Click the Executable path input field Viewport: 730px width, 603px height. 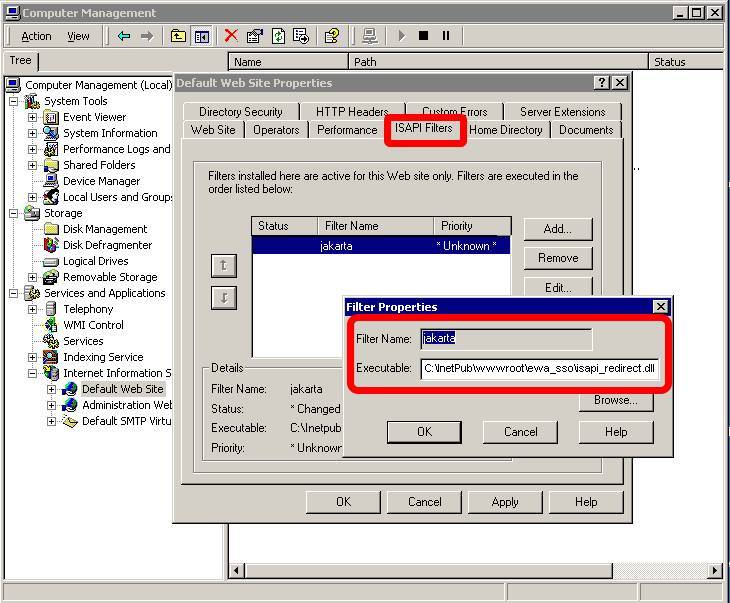(x=539, y=368)
